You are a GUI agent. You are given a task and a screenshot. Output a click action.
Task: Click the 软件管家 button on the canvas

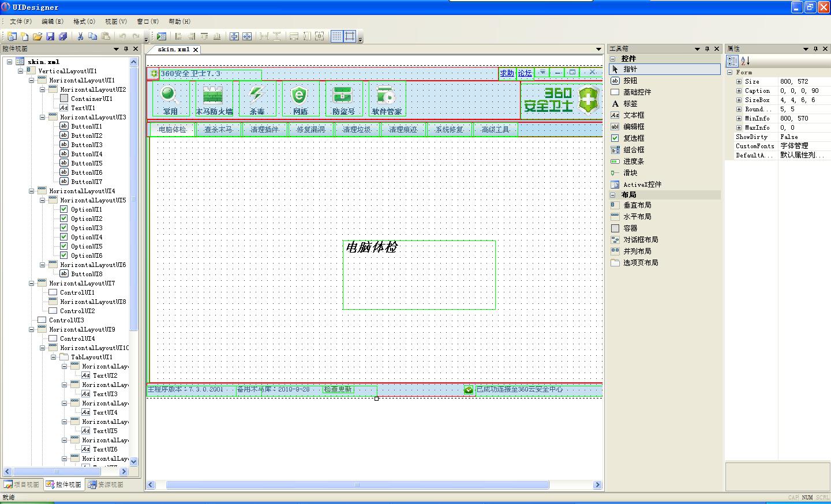tap(387, 99)
